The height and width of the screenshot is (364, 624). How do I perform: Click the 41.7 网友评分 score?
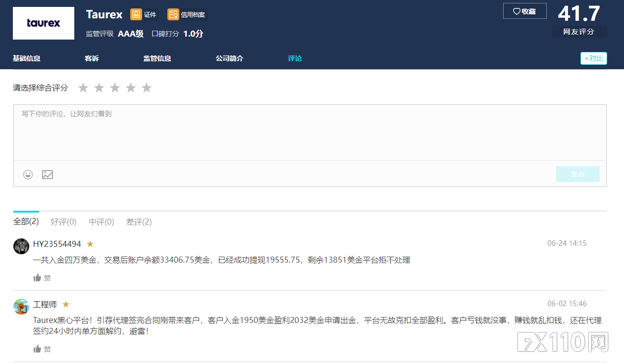579,20
